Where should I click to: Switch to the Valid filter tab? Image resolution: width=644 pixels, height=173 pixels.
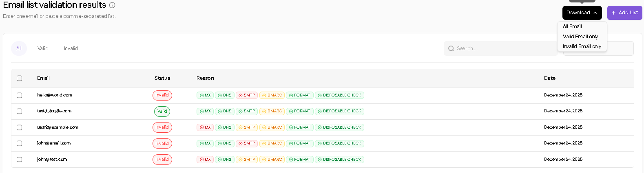click(x=43, y=48)
